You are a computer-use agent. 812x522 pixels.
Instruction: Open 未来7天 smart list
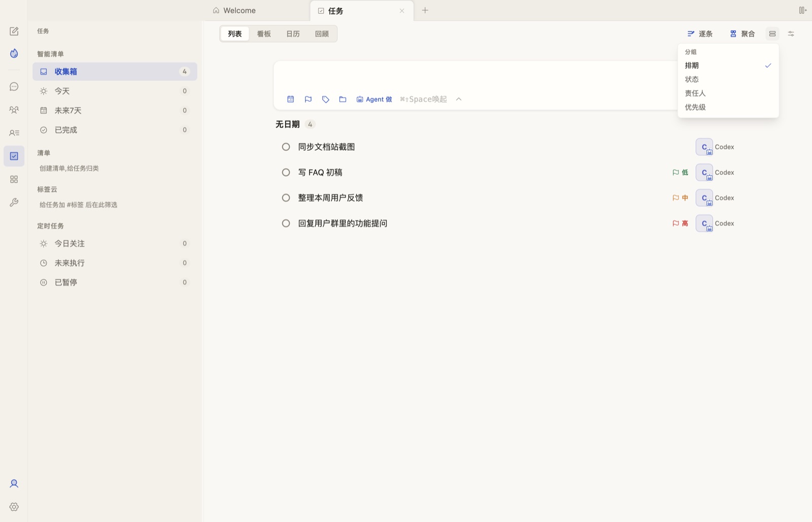coord(115,110)
